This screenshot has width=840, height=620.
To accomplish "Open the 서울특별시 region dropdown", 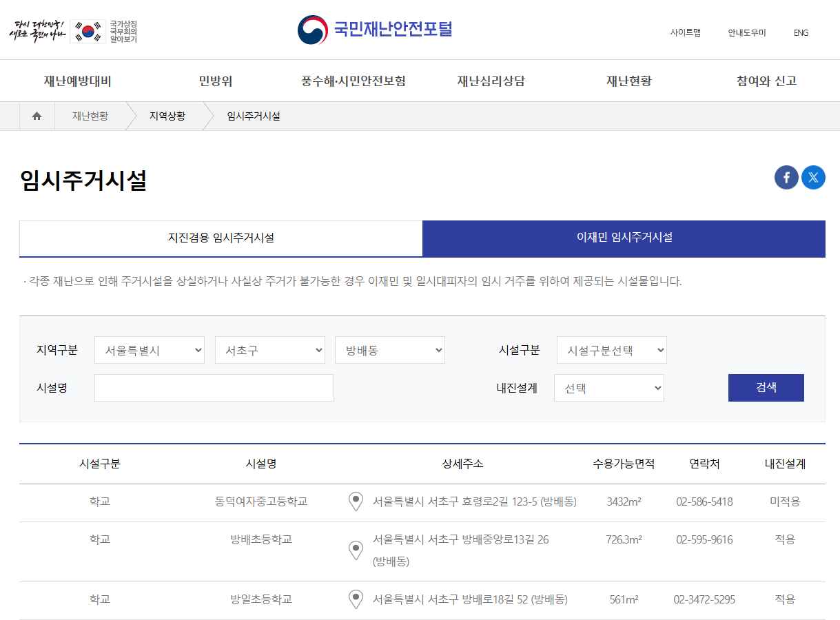I will tap(149, 350).
